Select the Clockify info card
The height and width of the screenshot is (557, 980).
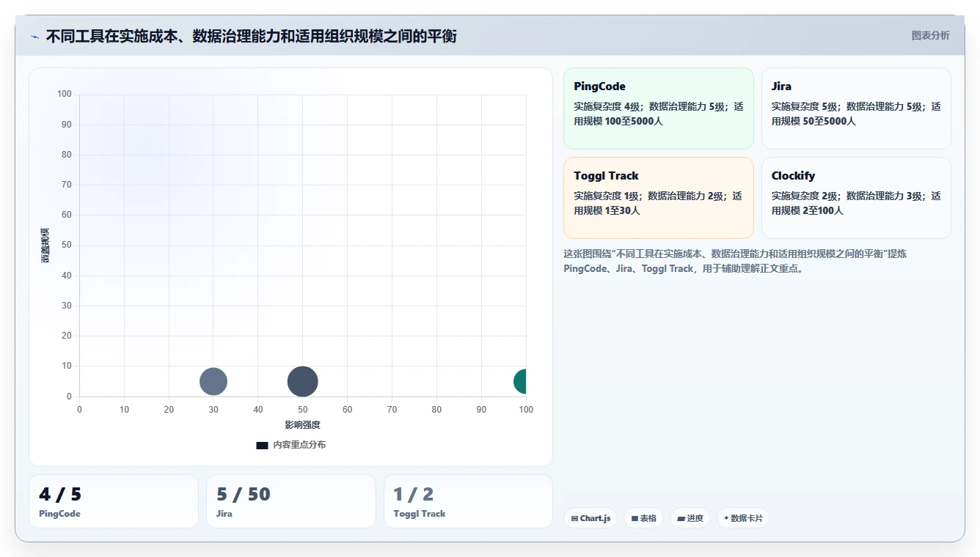pos(856,198)
